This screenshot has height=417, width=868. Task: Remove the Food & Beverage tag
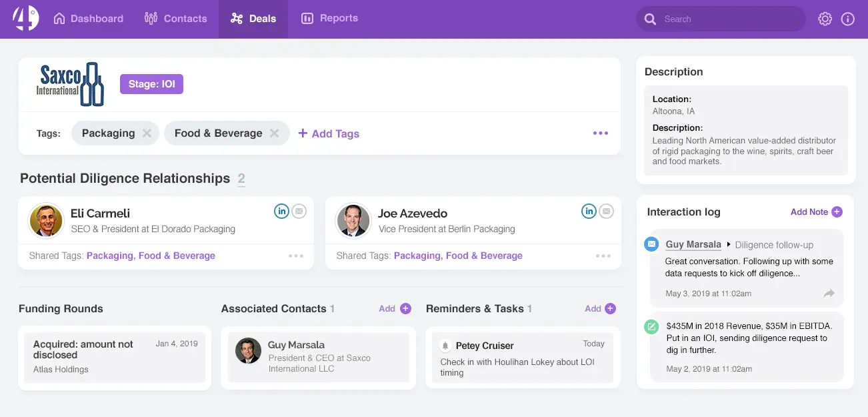(x=274, y=133)
